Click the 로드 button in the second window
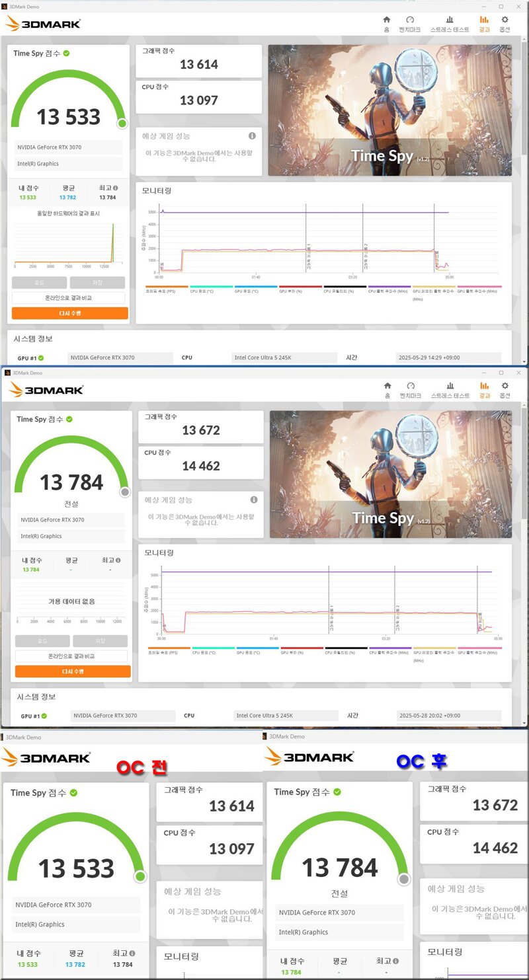 [x=42, y=641]
